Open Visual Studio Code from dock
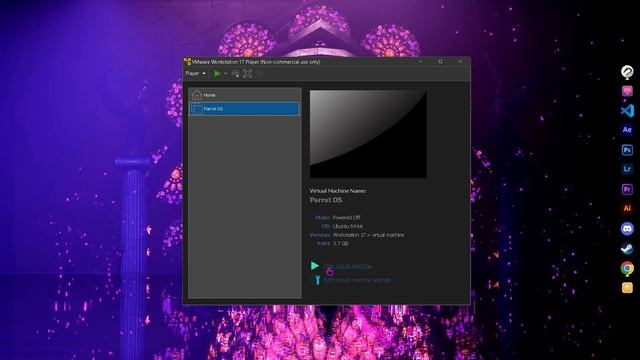 coord(627,111)
